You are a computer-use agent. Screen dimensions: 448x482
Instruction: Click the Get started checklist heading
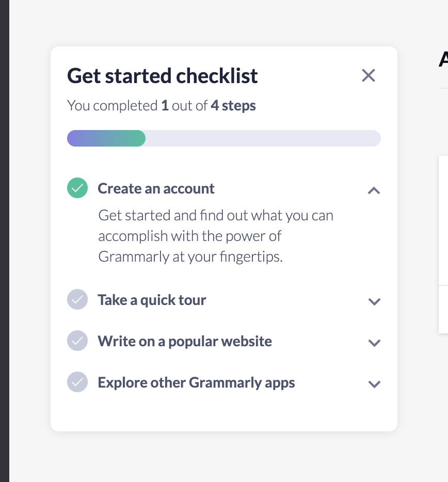[x=163, y=76]
